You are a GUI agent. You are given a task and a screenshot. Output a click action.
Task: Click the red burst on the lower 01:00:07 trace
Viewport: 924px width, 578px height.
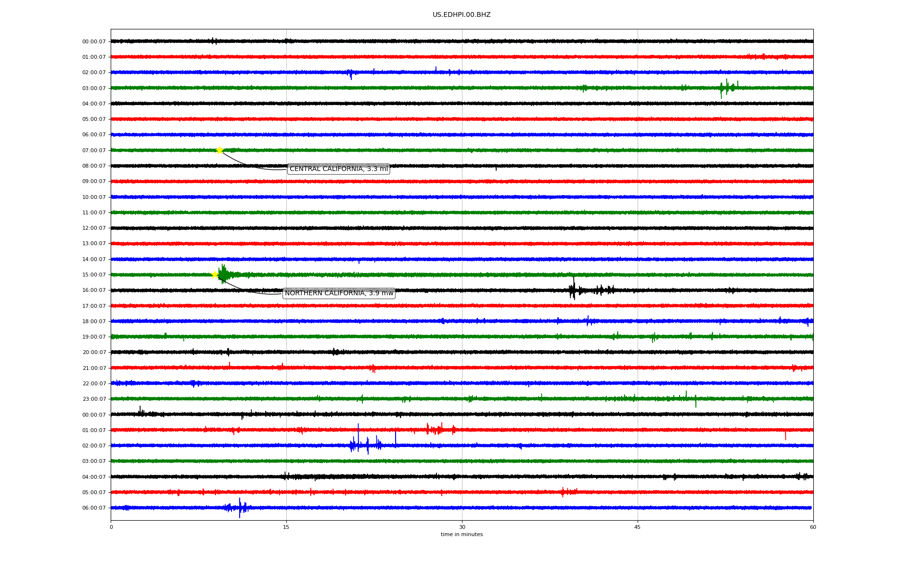point(438,429)
